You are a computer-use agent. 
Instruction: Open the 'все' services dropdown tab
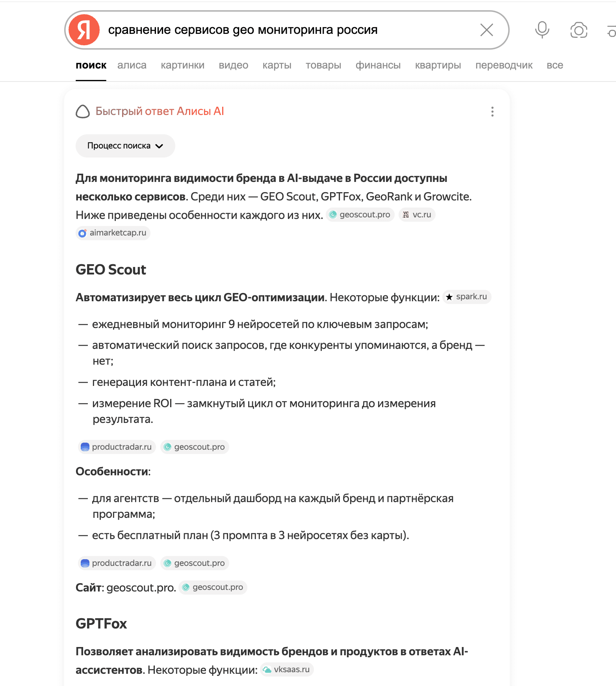[x=555, y=65]
